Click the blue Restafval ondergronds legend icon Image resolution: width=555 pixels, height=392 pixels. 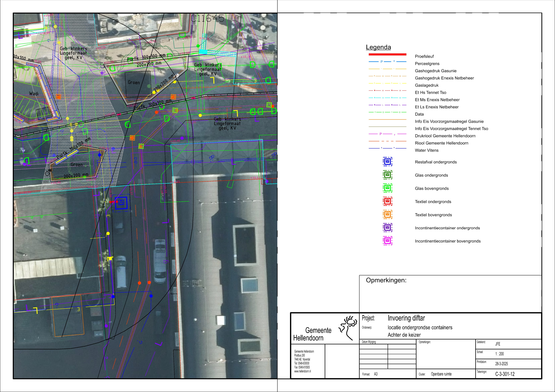coord(387,162)
